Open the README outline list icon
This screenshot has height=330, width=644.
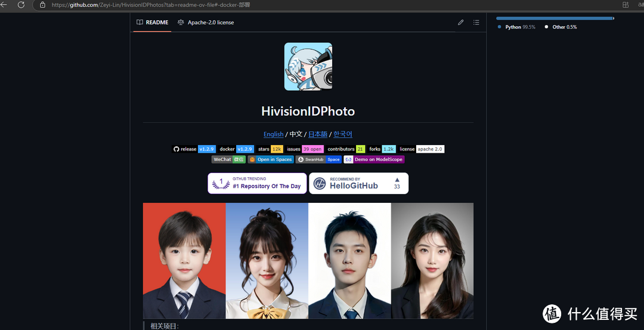[x=476, y=23]
